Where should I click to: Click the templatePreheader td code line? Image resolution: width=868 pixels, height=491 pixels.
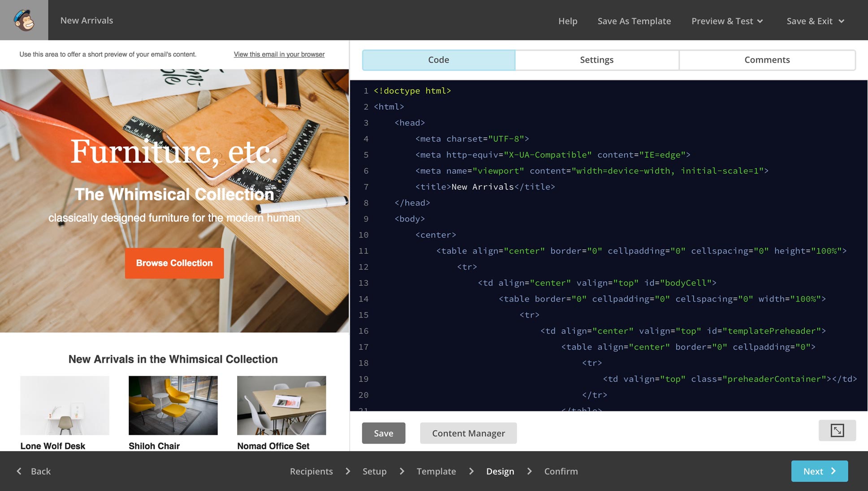point(683,331)
